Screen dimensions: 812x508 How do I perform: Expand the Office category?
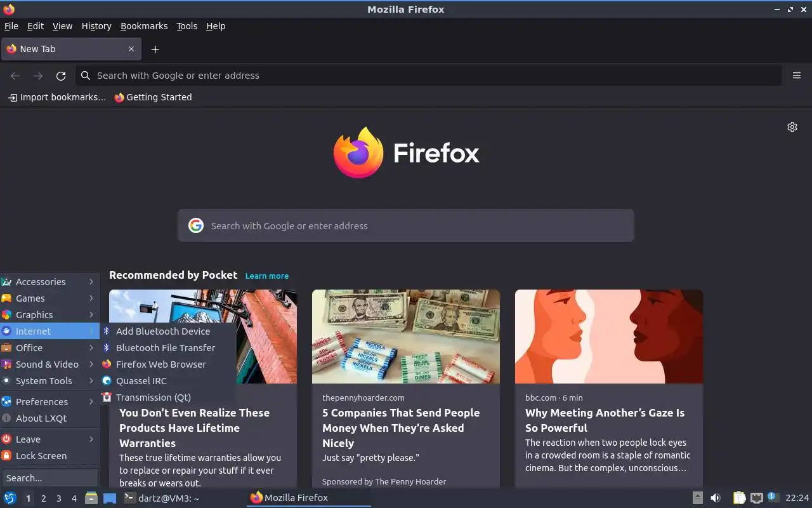49,348
